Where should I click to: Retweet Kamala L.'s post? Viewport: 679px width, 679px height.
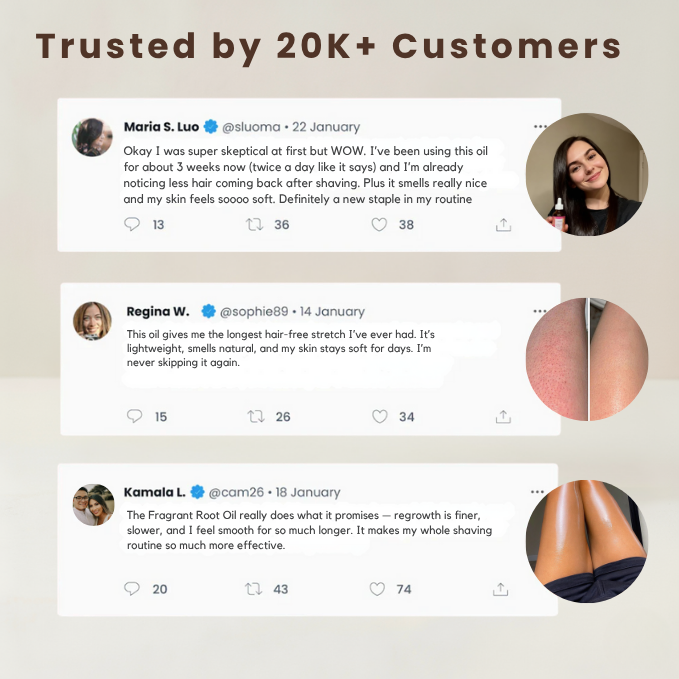click(x=253, y=589)
